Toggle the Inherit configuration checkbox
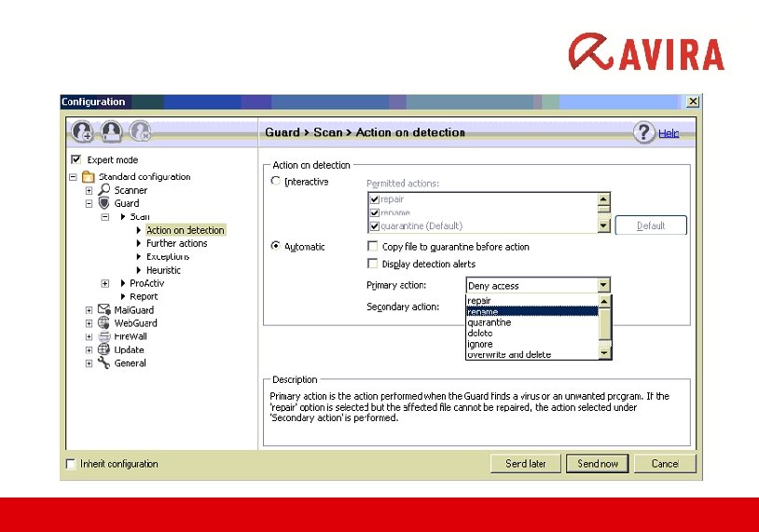The width and height of the screenshot is (759, 532). tap(71, 464)
